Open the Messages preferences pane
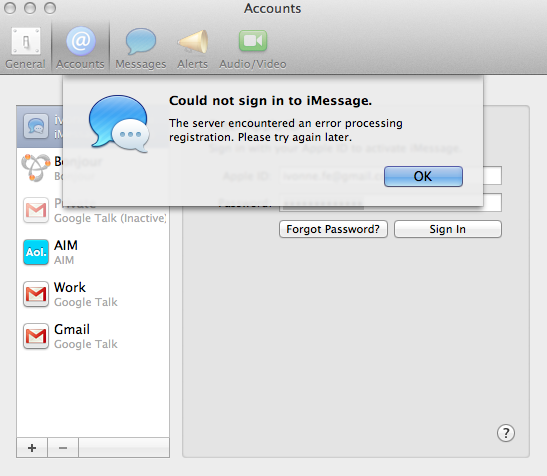547x476 pixels. pos(141,48)
